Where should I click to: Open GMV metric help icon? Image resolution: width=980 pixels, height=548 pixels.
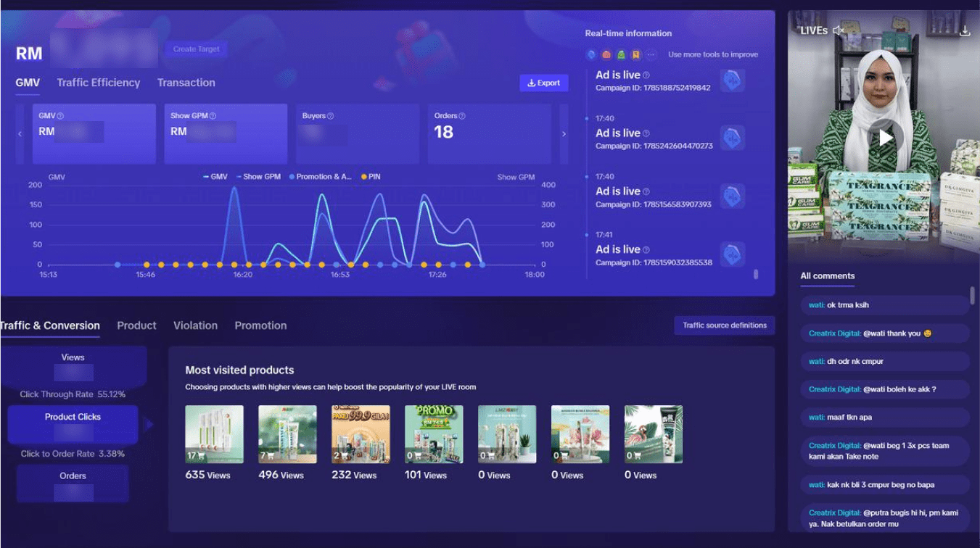coord(61,116)
